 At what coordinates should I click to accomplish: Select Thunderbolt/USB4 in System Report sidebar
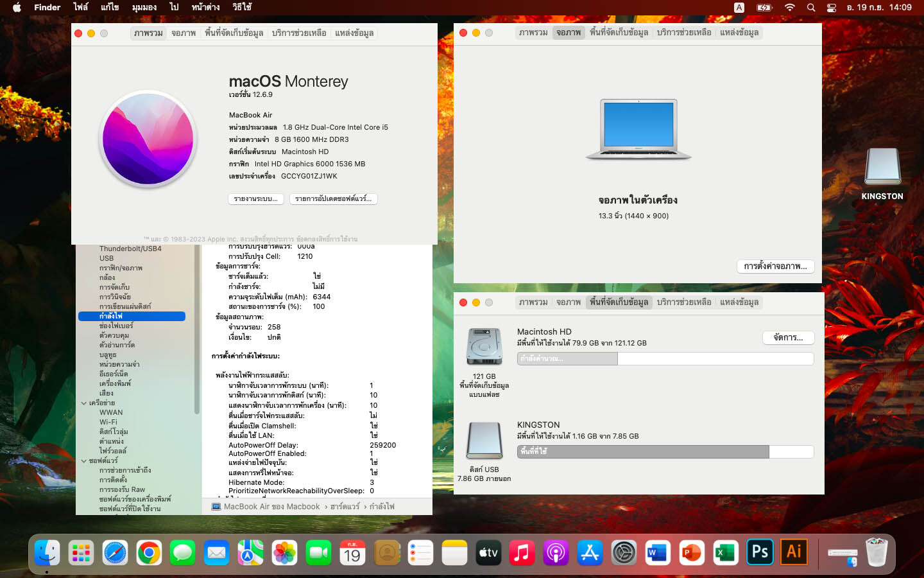coord(130,249)
